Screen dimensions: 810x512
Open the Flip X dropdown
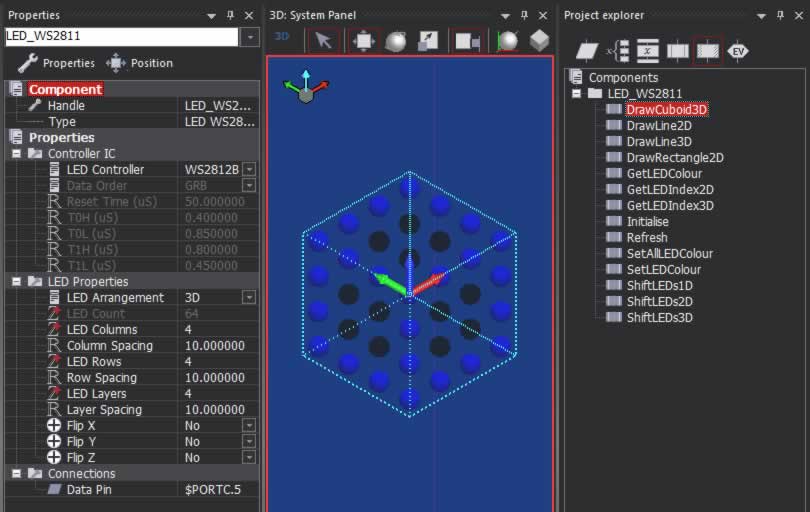[249, 426]
